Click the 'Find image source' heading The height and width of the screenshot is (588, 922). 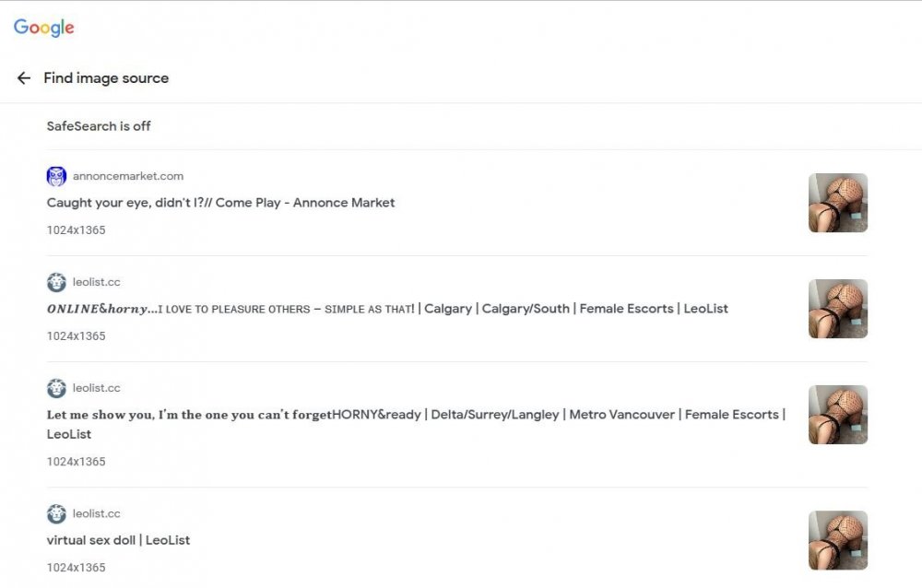coord(106,78)
